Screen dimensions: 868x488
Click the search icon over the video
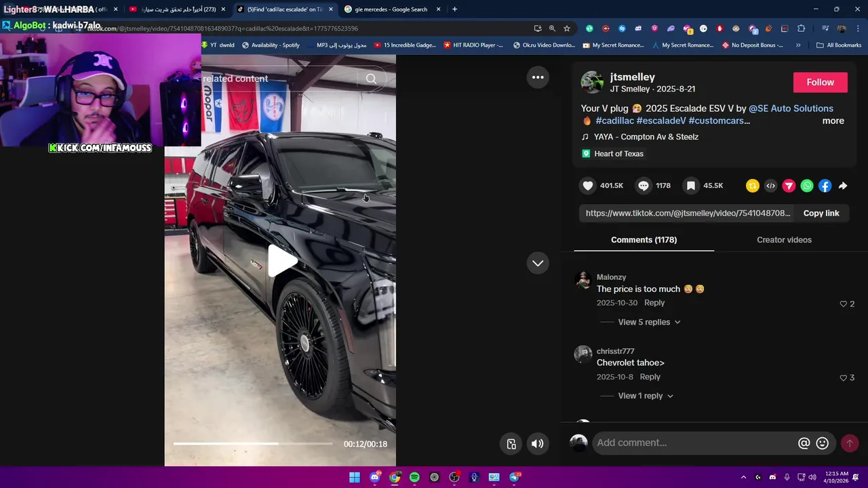[x=371, y=79]
